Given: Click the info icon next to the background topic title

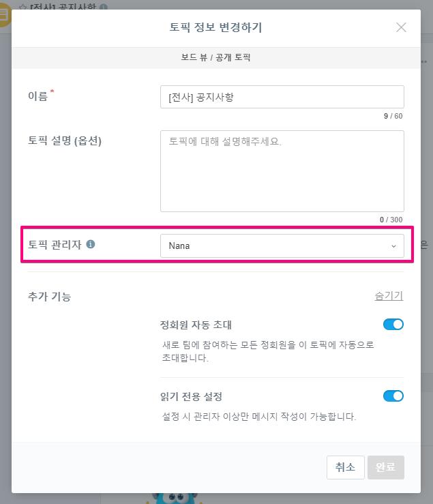Looking at the screenshot, I should click(104, 7).
